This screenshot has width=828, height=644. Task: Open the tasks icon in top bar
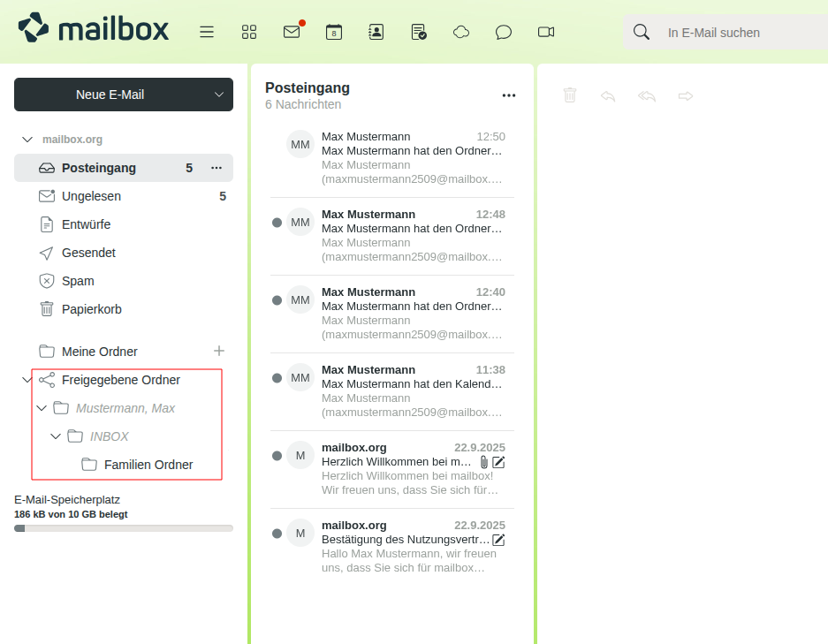(419, 32)
